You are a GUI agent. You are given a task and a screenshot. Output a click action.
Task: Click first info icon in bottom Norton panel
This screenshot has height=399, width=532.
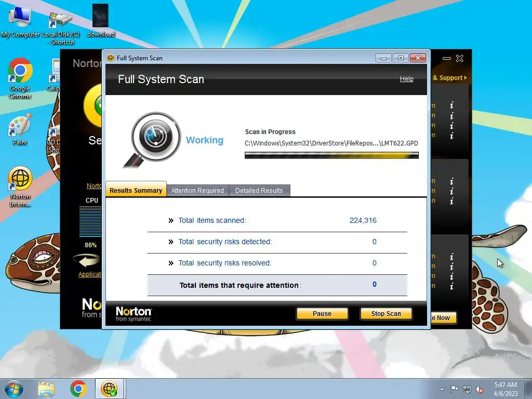pos(451,257)
